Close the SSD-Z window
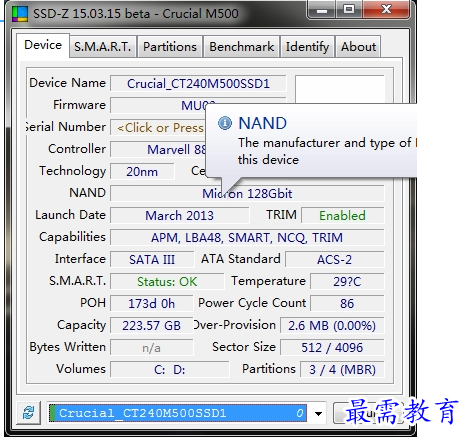 pyautogui.click(x=386, y=10)
